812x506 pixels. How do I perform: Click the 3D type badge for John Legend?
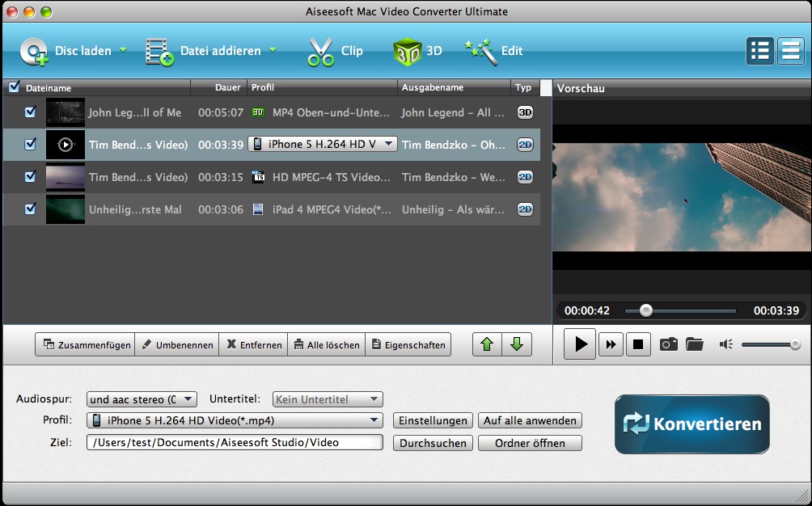coord(525,112)
